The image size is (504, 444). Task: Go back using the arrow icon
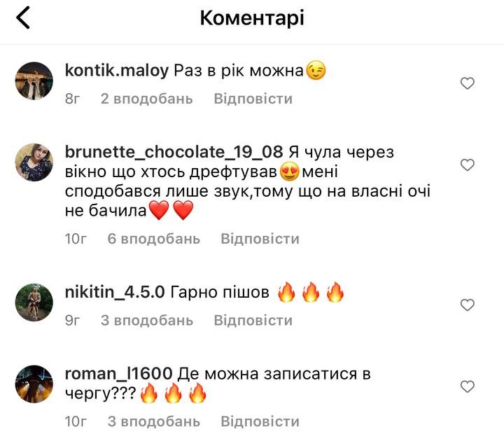pos(23,18)
